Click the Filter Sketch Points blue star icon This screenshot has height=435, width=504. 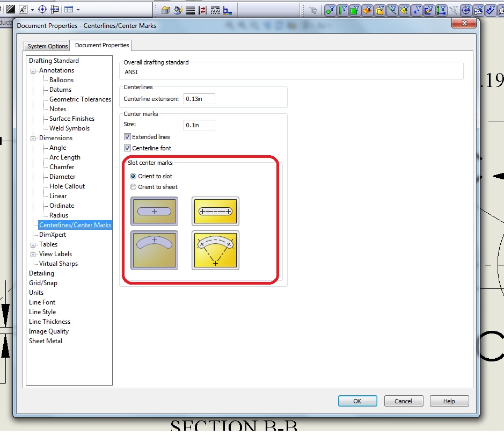click(x=417, y=10)
